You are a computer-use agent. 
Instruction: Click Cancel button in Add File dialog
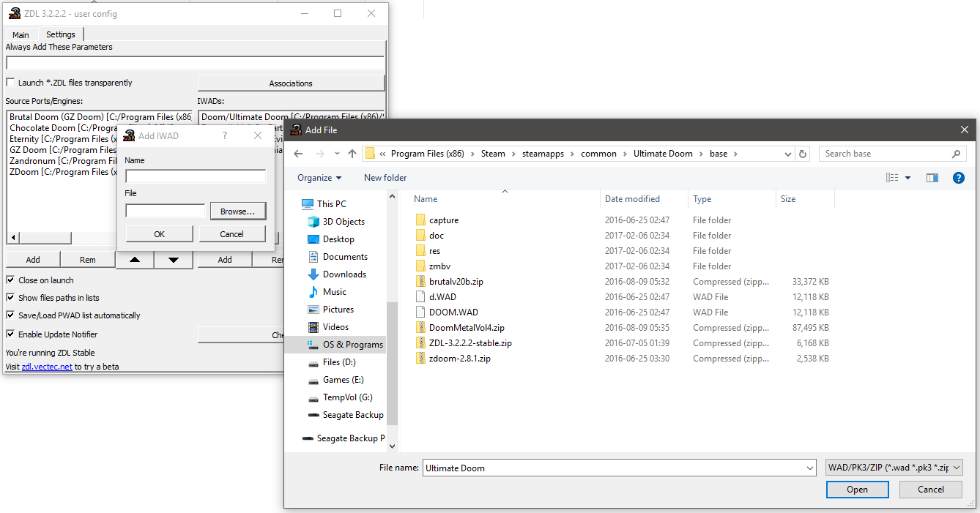(x=931, y=490)
